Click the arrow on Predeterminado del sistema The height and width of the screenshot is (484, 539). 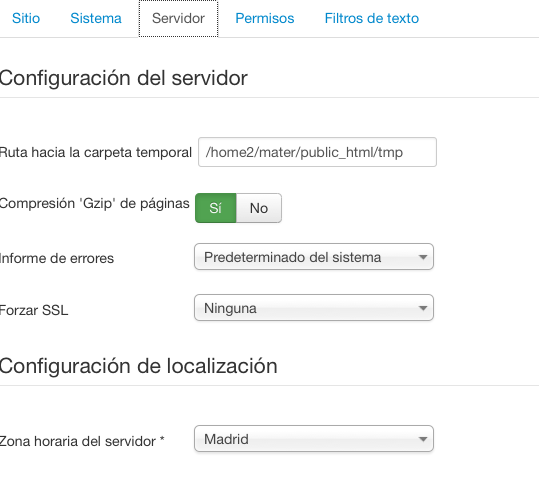423,257
